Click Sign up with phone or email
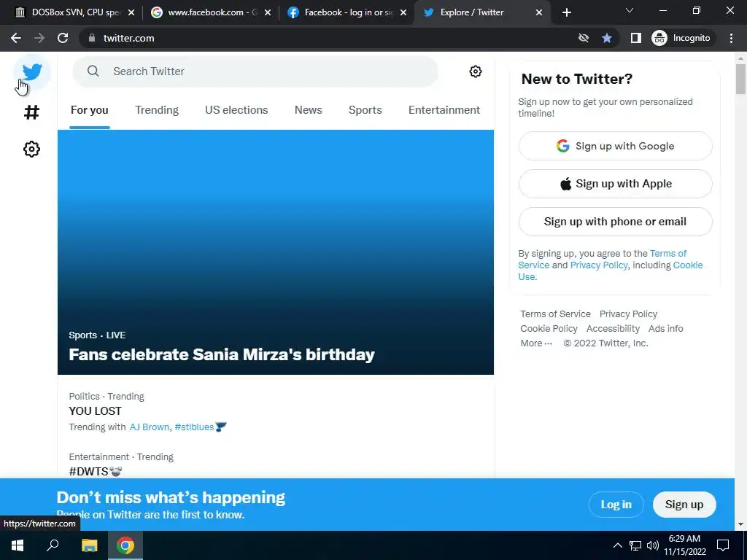This screenshot has height=560, width=747. coord(616,222)
